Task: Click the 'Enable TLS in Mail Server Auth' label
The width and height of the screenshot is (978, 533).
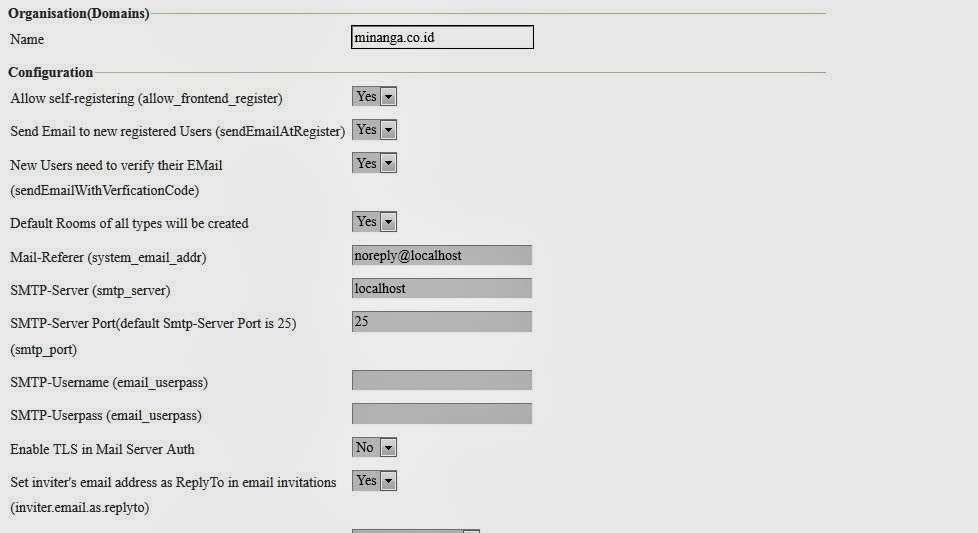Action: (102, 449)
